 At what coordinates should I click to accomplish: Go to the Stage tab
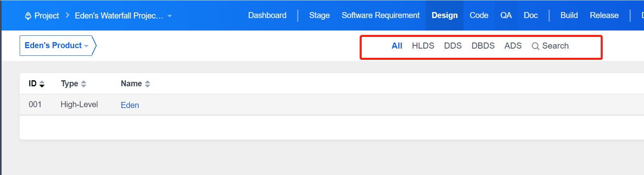tap(319, 15)
